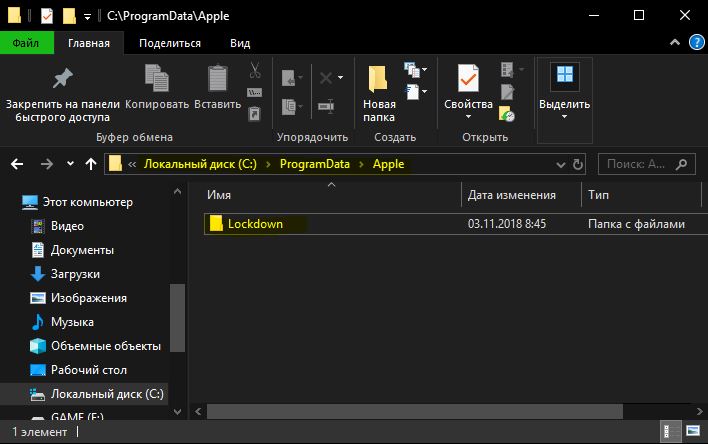Go forward with the right arrow
The width and height of the screenshot is (708, 444).
pyautogui.click(x=47, y=164)
